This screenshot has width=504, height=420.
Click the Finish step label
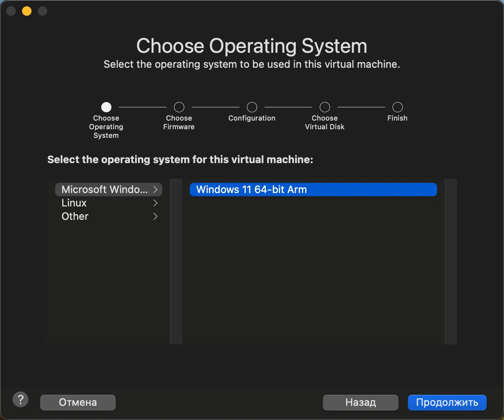pos(398,118)
